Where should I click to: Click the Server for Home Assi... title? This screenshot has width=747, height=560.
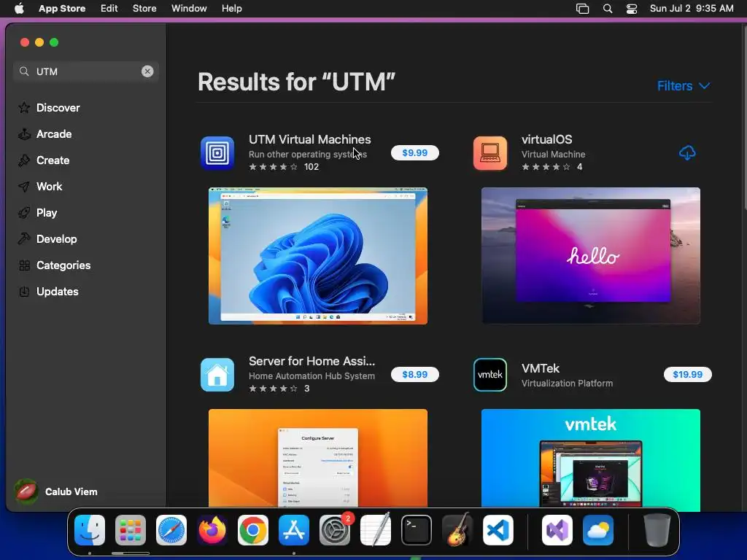(312, 361)
